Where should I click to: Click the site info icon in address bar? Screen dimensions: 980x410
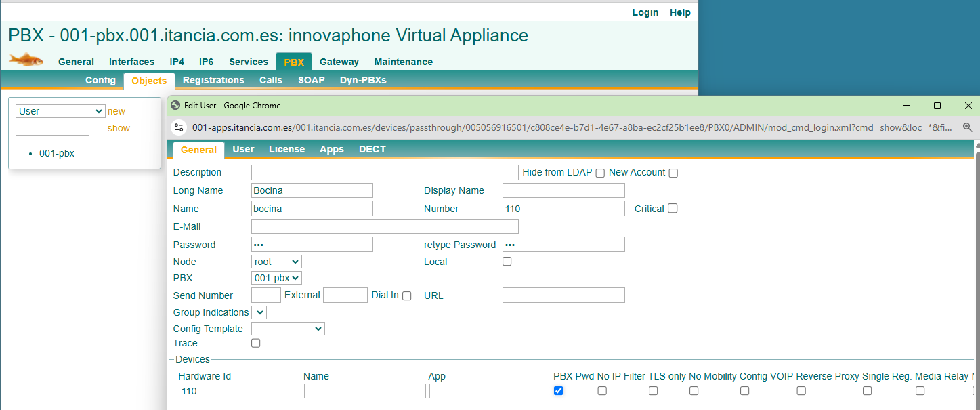tap(179, 127)
